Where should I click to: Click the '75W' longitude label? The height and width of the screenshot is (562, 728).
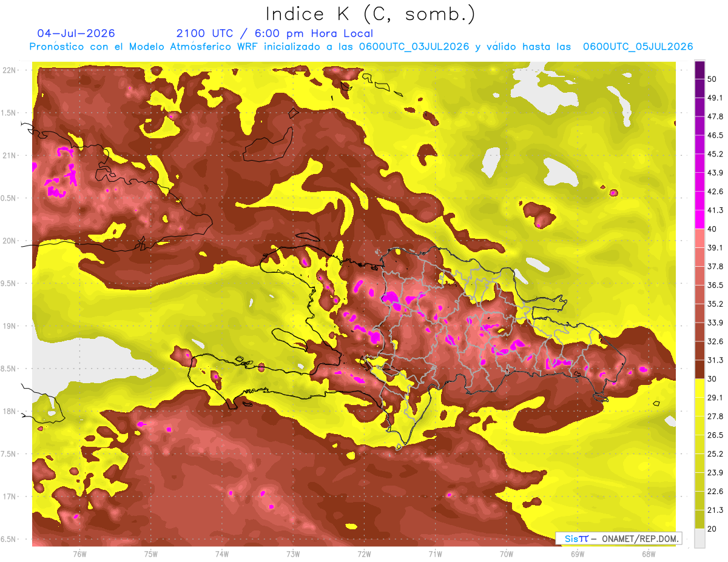click(151, 554)
